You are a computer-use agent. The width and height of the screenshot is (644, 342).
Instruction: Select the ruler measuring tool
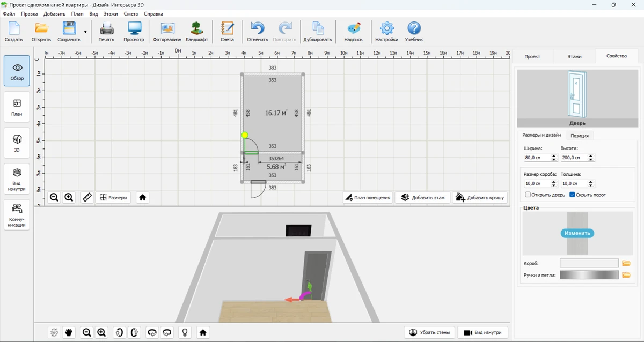(x=87, y=197)
